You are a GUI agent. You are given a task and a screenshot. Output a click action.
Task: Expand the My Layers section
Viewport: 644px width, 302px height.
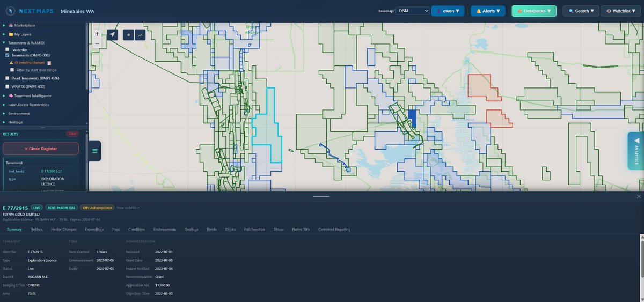[x=4, y=34]
